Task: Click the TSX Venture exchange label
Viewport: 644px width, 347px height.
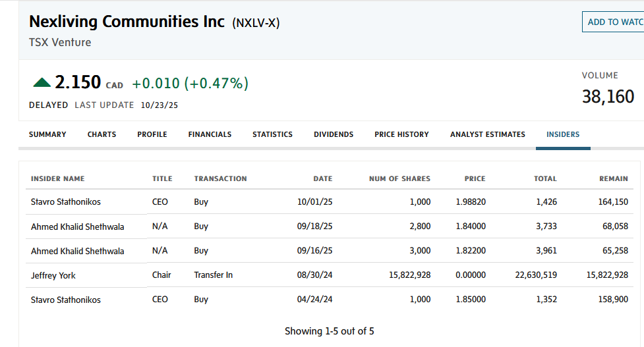Action: coord(60,42)
